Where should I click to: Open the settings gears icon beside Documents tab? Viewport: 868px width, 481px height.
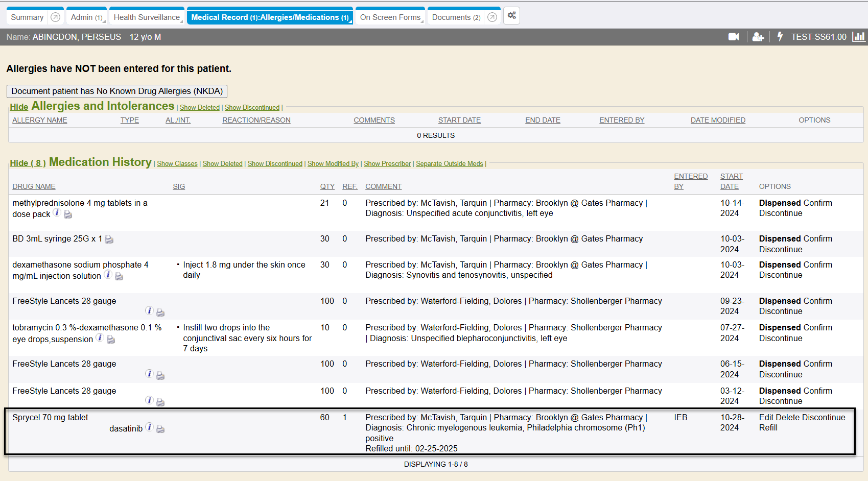click(x=511, y=16)
